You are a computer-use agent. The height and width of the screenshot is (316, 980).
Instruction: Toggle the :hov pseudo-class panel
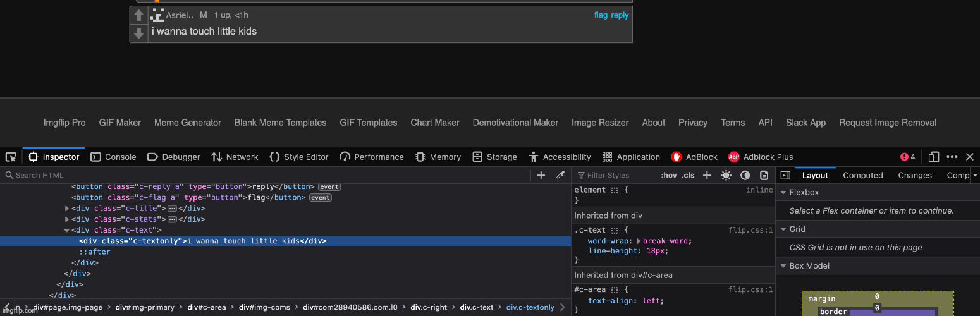click(x=668, y=175)
